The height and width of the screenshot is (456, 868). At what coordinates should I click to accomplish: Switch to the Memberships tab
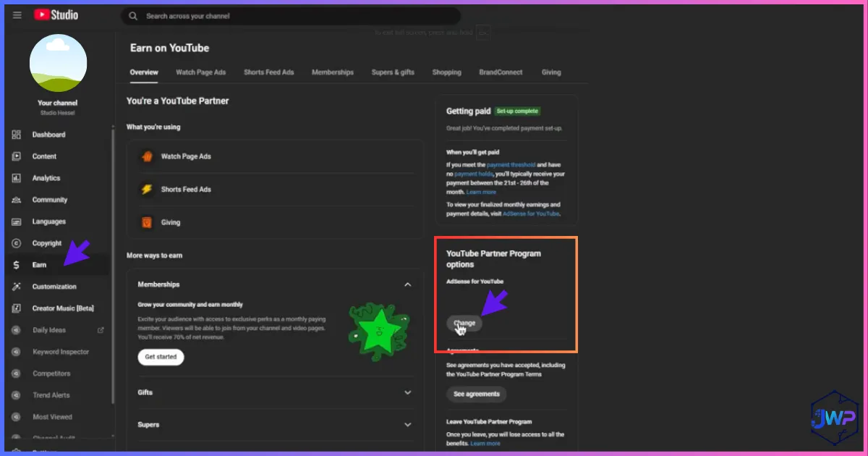(x=333, y=72)
